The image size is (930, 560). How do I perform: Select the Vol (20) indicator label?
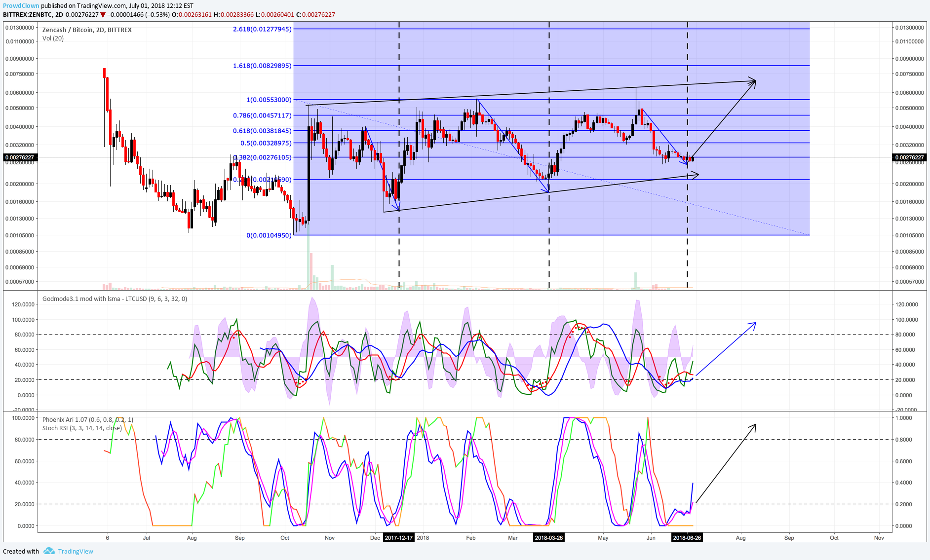[53, 38]
